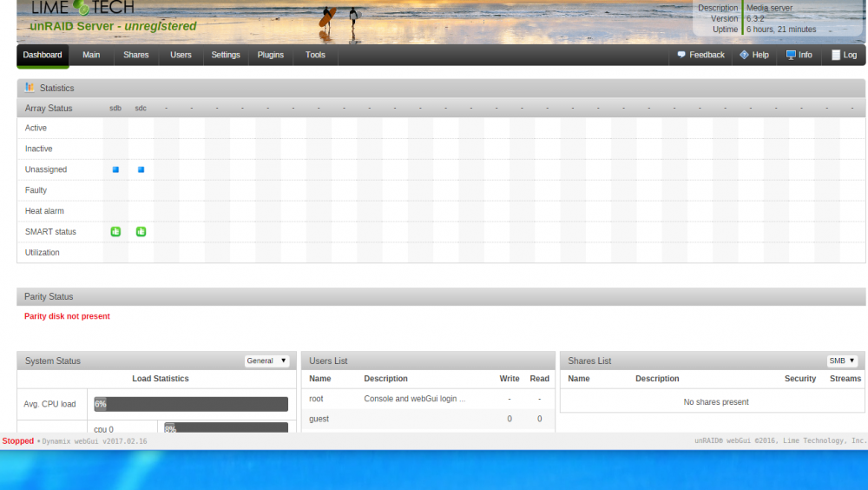Click the sdb column header
Viewport: 868px width, 490px height.
tap(115, 108)
